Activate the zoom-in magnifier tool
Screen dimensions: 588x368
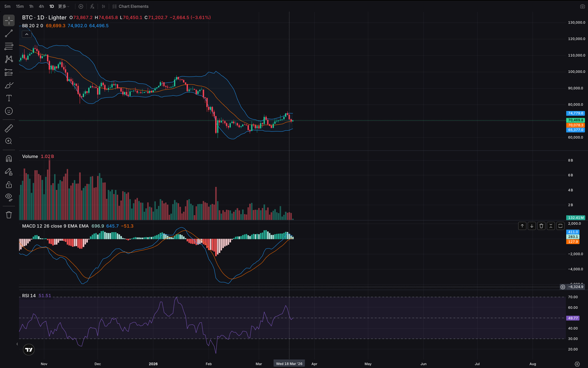[9, 141]
